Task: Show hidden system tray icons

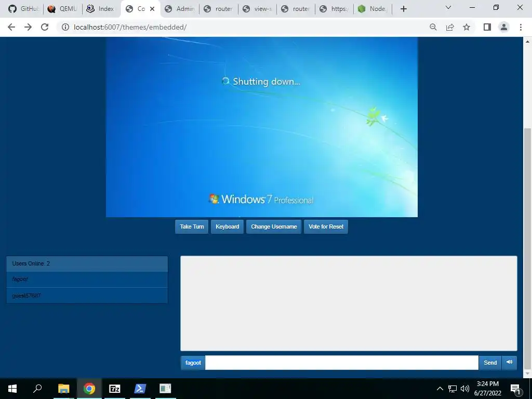Action: pyautogui.click(x=440, y=389)
